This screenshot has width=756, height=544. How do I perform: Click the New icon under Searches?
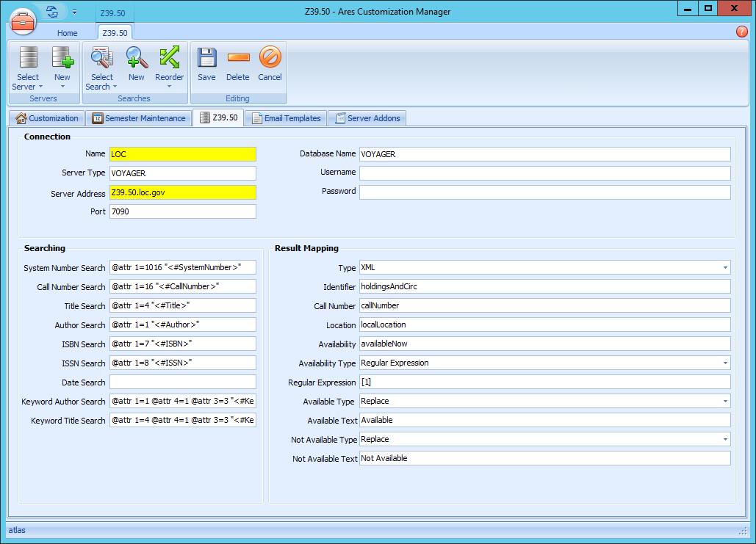[x=136, y=66]
